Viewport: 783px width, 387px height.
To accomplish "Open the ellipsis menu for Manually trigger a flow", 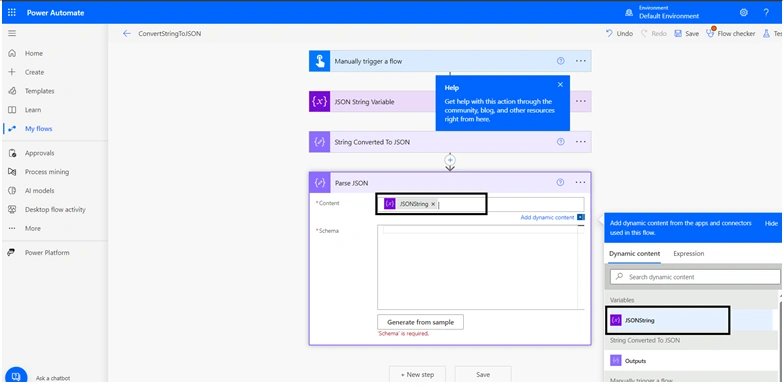I will click(580, 61).
